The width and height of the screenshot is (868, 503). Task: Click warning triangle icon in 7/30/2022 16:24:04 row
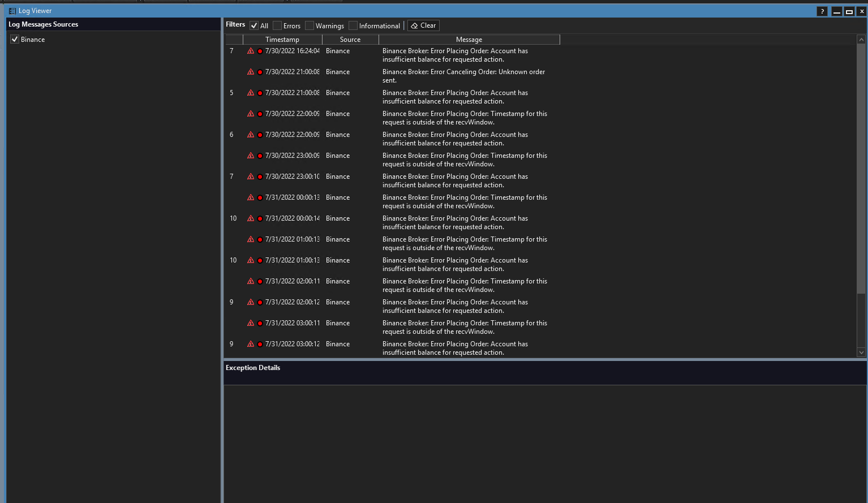point(251,51)
